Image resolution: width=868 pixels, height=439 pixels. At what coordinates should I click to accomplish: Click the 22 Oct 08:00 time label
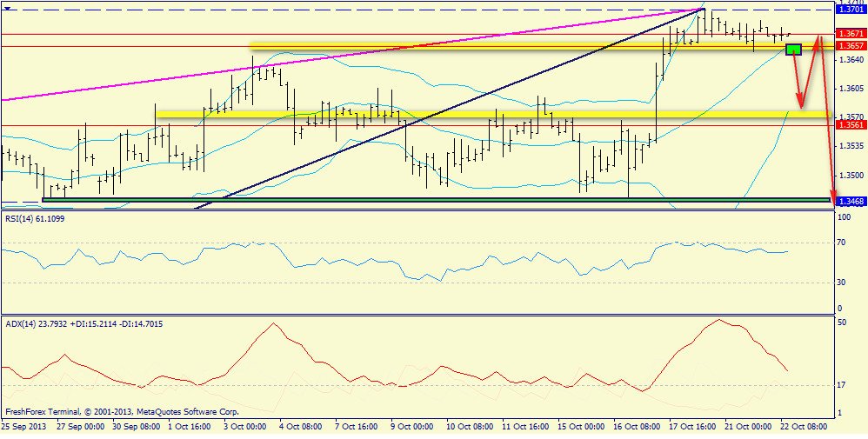[x=805, y=427]
